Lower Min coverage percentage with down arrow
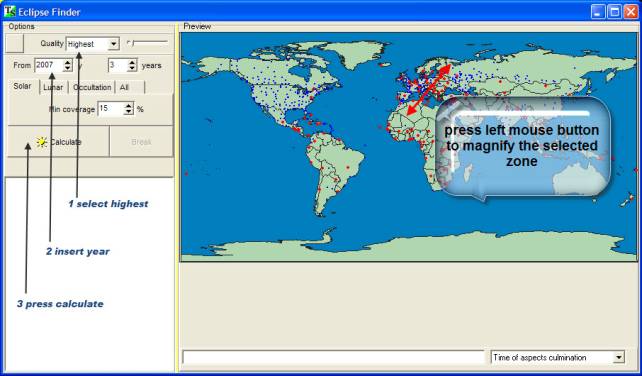The image size is (642, 376). tap(129, 112)
